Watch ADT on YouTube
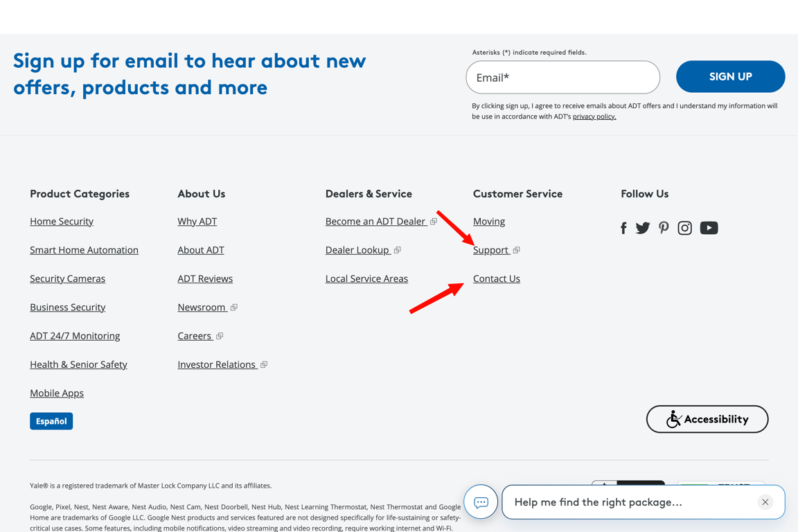798x532 pixels. click(x=709, y=227)
